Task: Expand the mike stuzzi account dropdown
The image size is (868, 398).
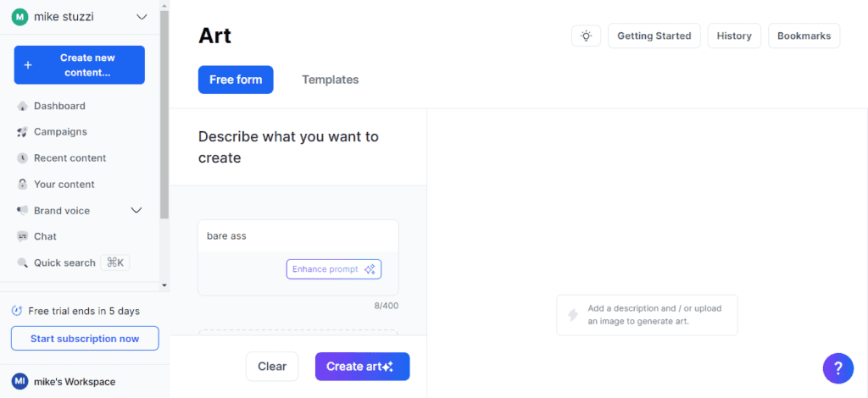Action: 141,17
